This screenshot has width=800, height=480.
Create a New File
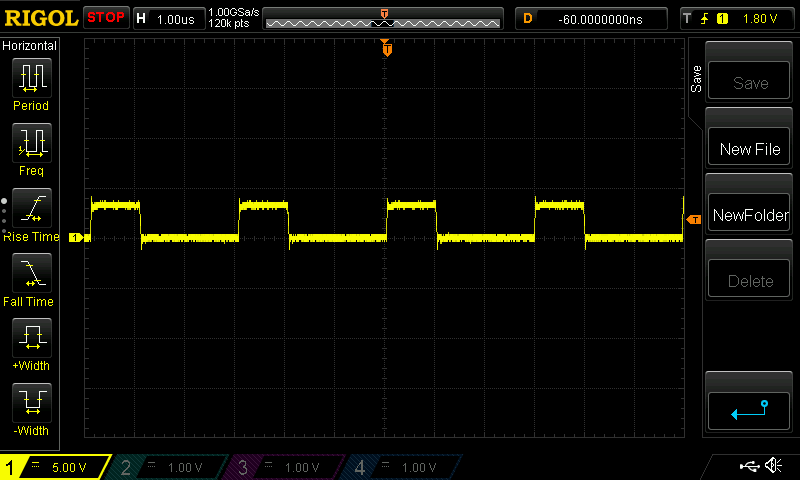tap(749, 146)
